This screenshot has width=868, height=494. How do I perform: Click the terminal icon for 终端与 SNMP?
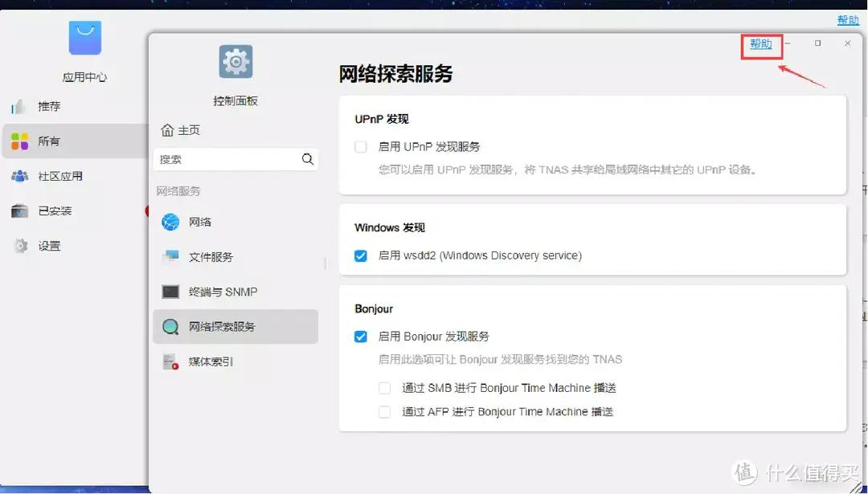(170, 292)
